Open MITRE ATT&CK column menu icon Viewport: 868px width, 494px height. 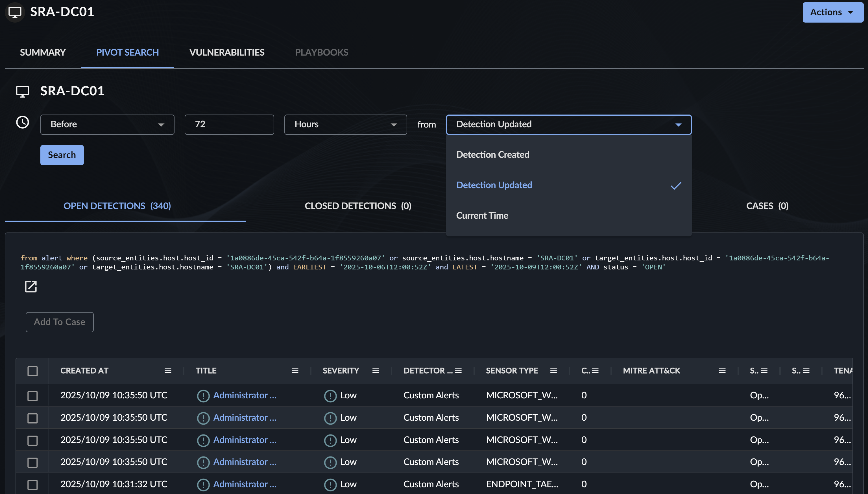[722, 371]
